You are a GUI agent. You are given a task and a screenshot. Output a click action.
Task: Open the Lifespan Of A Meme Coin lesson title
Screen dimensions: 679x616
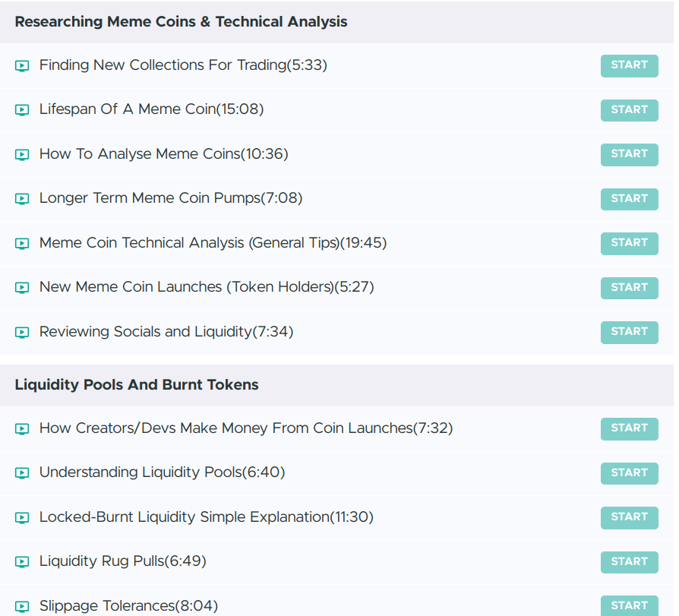(151, 109)
